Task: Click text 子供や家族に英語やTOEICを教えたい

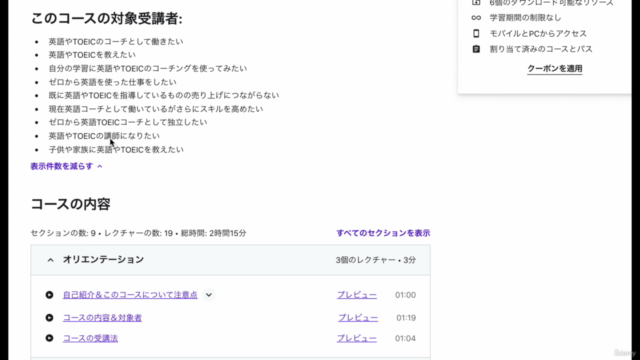Action: point(116,149)
